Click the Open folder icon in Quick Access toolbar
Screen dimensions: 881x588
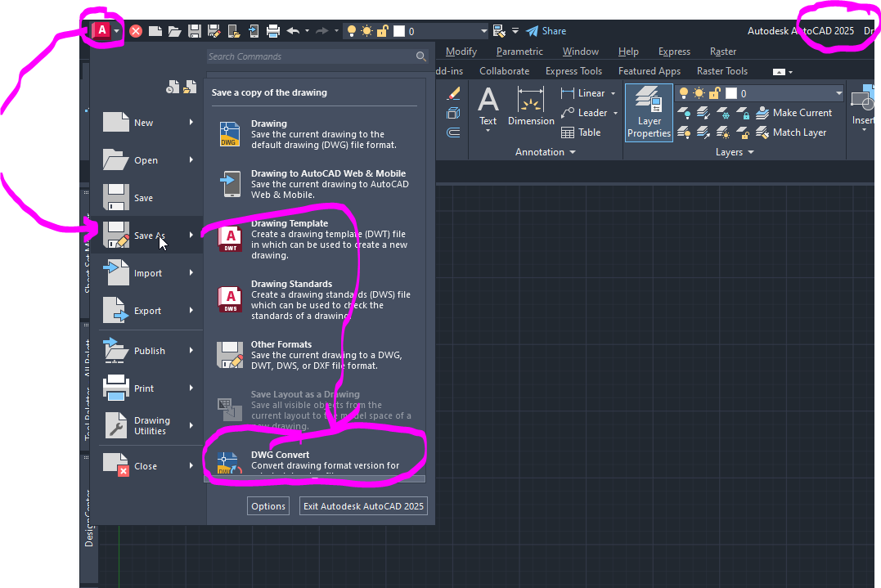tap(175, 31)
